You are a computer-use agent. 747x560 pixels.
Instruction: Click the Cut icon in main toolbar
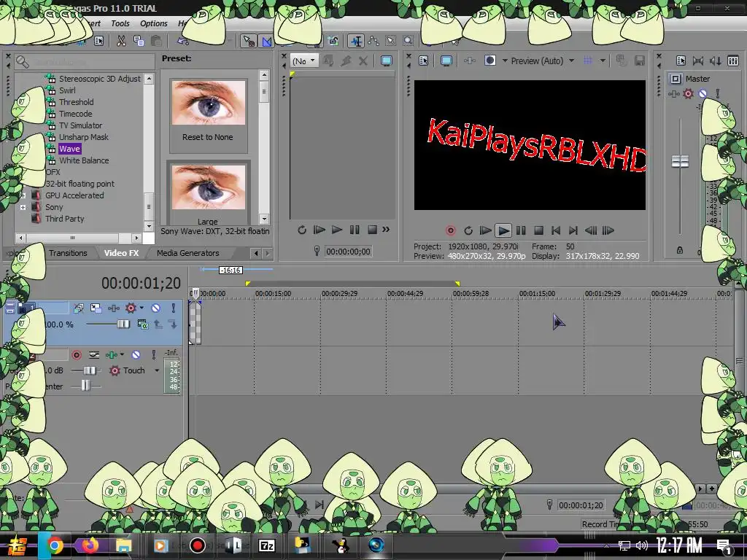(x=122, y=41)
